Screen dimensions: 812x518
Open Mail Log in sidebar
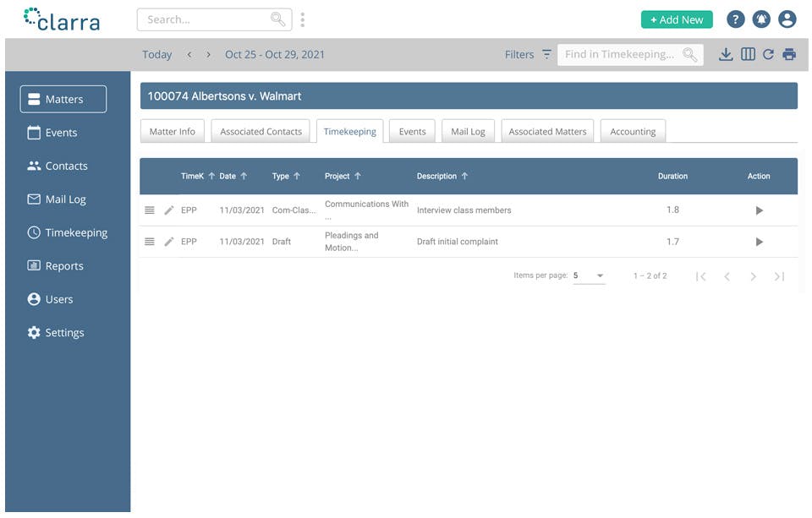pos(57,199)
